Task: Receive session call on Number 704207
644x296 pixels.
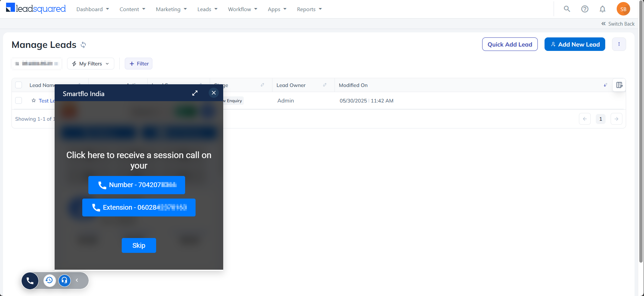Action: click(x=137, y=185)
